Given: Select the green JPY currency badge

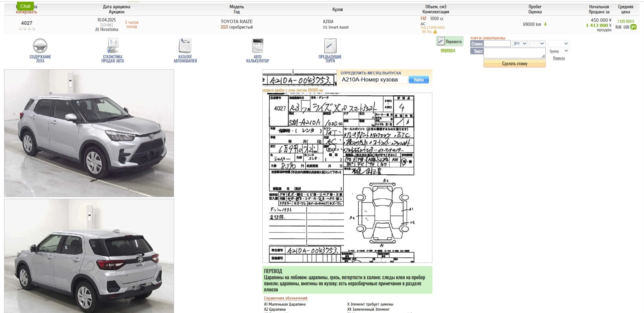Looking at the screenshot, I should (x=634, y=27).
